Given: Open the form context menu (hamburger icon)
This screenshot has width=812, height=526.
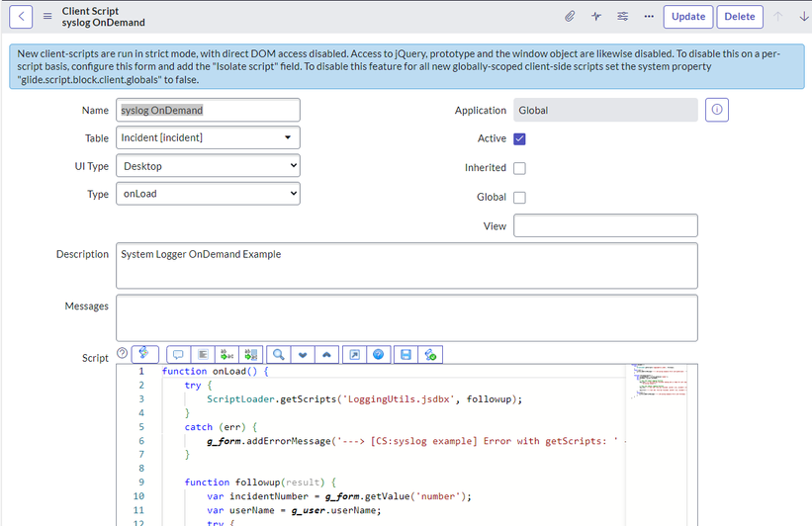Looking at the screenshot, I should click(x=47, y=17).
